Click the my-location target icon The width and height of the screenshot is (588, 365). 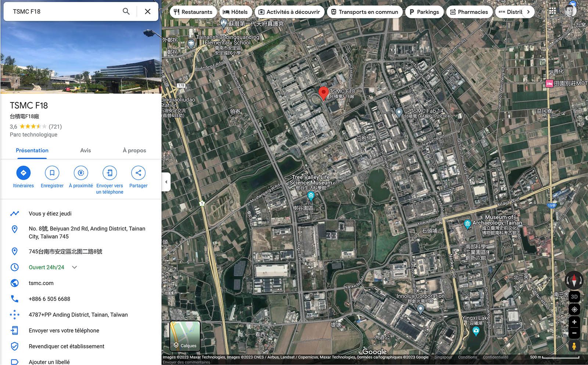[574, 309]
